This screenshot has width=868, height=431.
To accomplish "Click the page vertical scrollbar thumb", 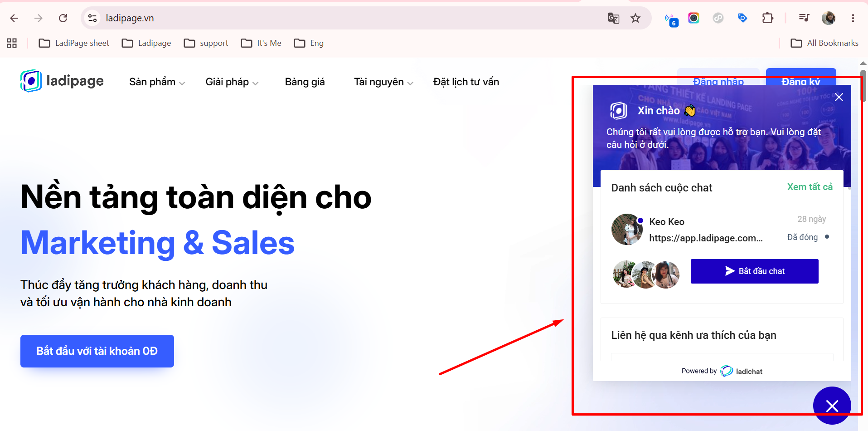I will coord(863,85).
